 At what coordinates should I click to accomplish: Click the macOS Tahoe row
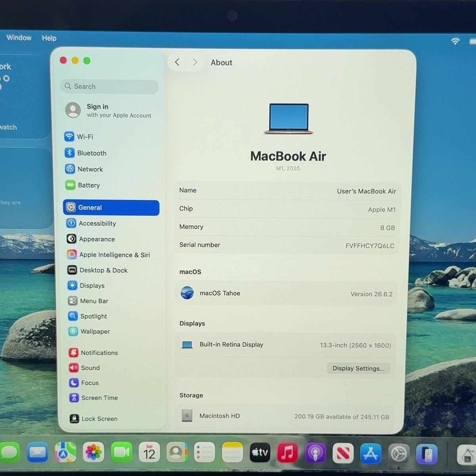tap(286, 294)
